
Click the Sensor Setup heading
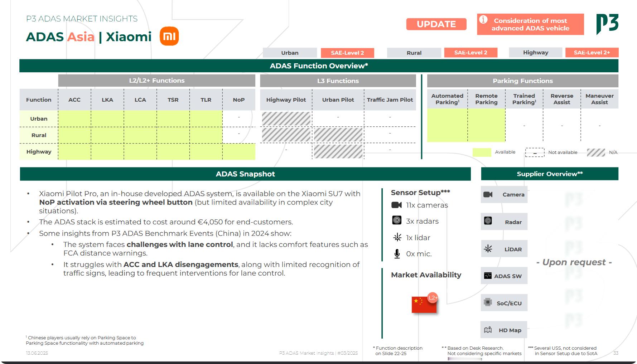[420, 193]
